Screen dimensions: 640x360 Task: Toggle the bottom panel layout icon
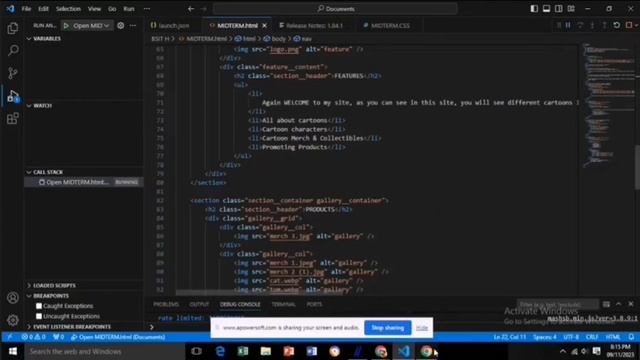[x=546, y=9]
